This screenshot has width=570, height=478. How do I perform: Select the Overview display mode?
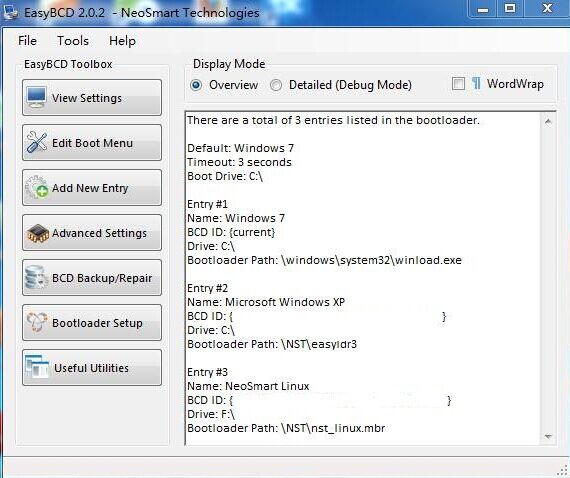(x=196, y=85)
